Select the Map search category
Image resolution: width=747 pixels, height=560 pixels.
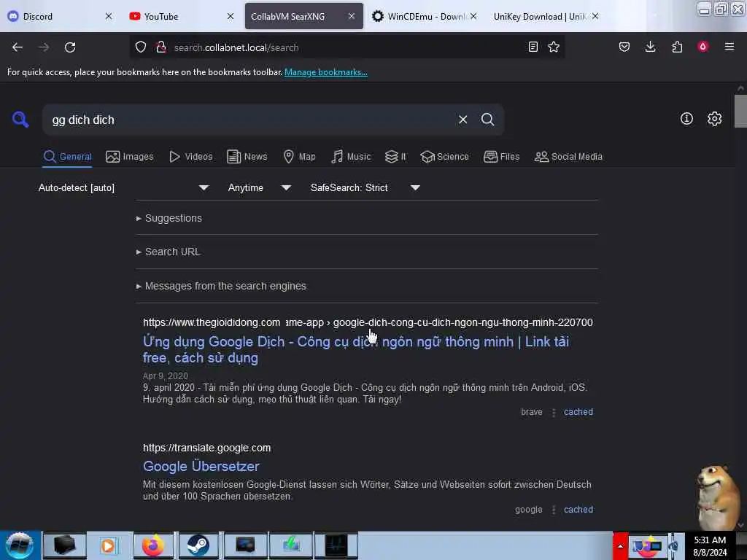pos(299,157)
